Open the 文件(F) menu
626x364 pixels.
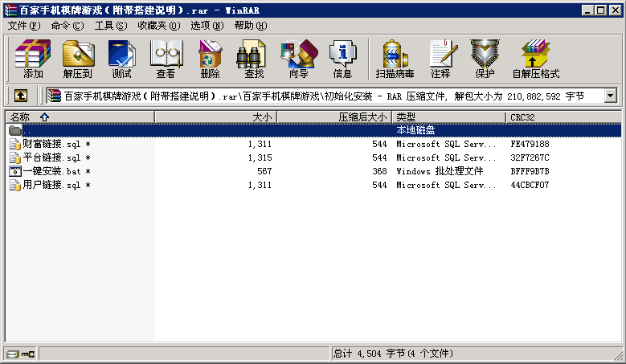23,26
